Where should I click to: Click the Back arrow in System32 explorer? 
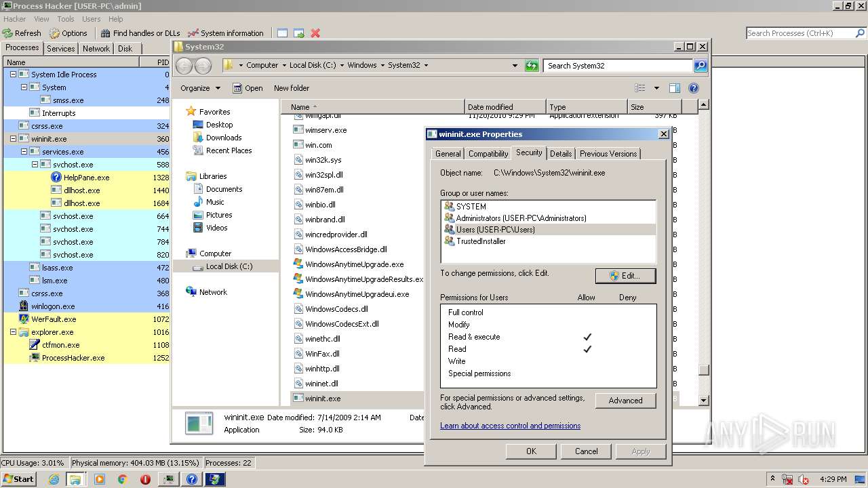point(184,66)
